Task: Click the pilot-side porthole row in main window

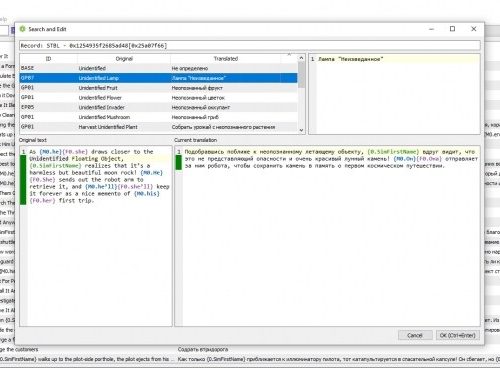Action: 250,359
